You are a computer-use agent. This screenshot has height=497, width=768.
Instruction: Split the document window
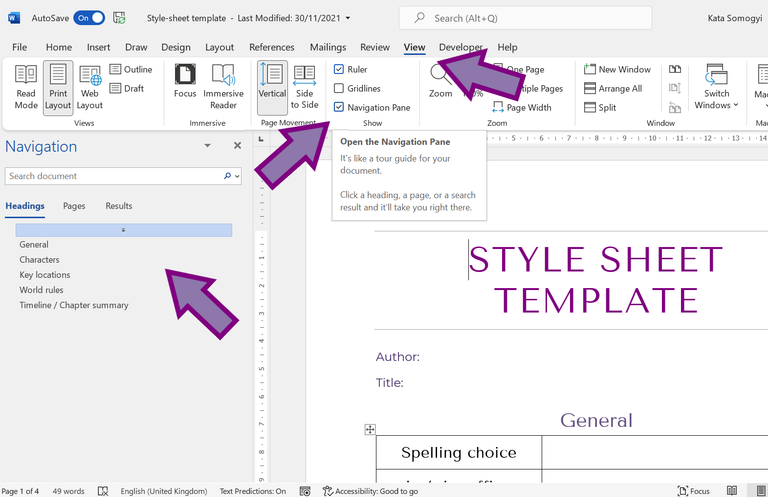click(x=600, y=108)
